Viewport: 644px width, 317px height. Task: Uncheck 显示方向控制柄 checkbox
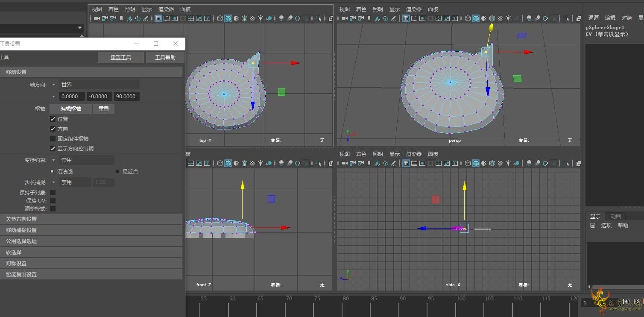pyautogui.click(x=53, y=148)
